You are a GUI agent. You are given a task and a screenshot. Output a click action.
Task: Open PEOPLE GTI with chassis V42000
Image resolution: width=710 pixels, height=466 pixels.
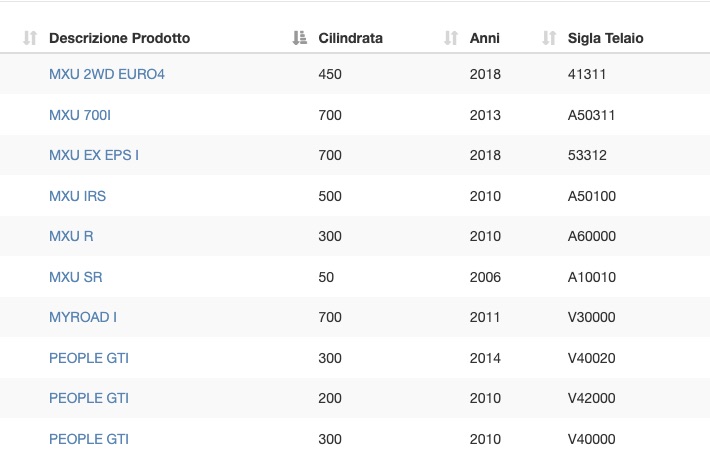(89, 399)
